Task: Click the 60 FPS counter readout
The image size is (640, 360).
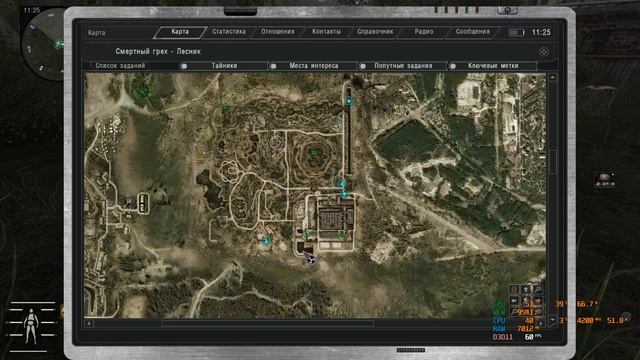Action: point(533,337)
